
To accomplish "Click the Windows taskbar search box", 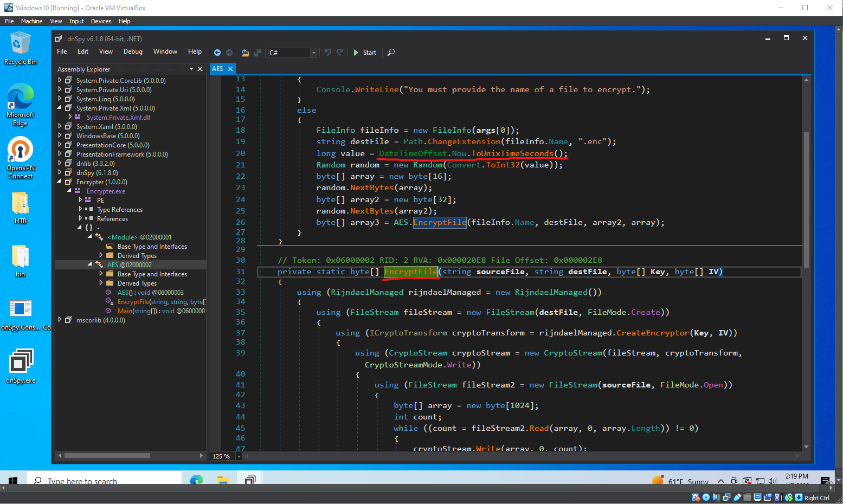I will pos(103,481).
